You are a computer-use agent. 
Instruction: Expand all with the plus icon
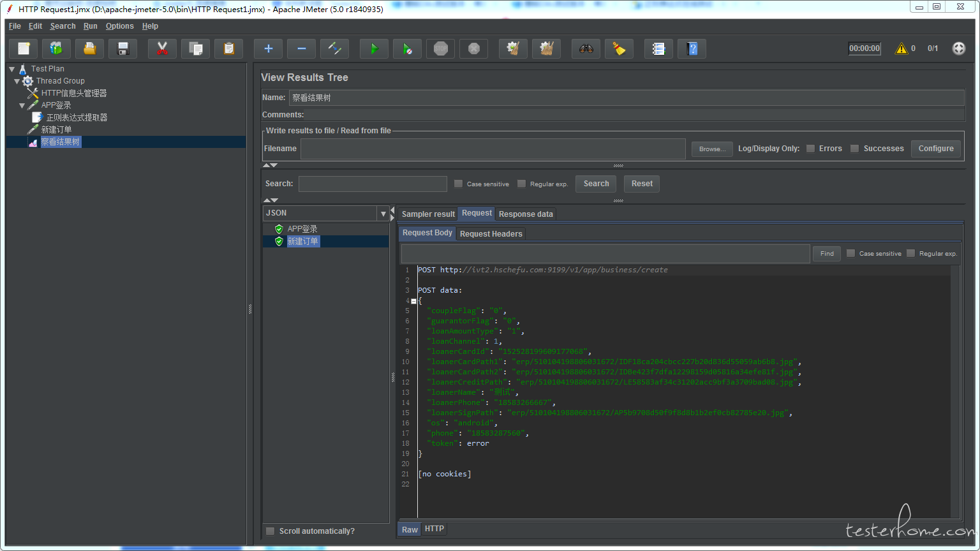click(269, 48)
